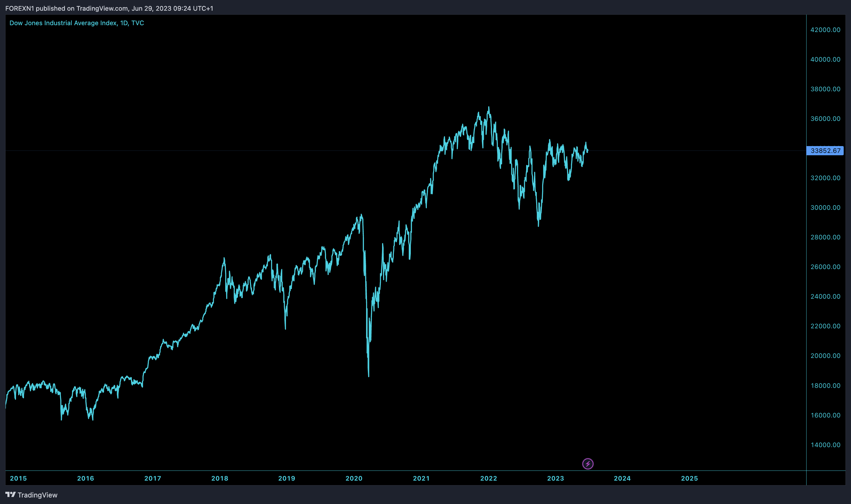Click the 32000.00 price axis label
This screenshot has height=504, width=851.
click(x=826, y=178)
